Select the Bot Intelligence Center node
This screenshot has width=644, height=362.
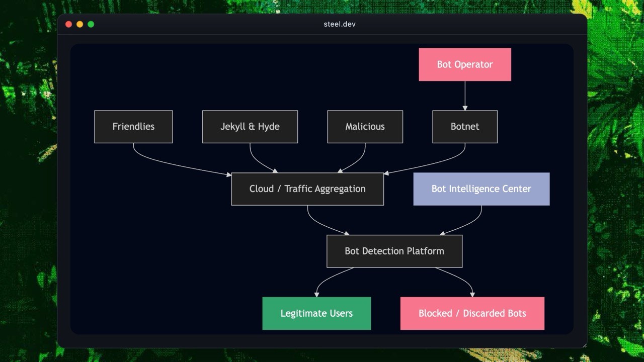coord(481,189)
